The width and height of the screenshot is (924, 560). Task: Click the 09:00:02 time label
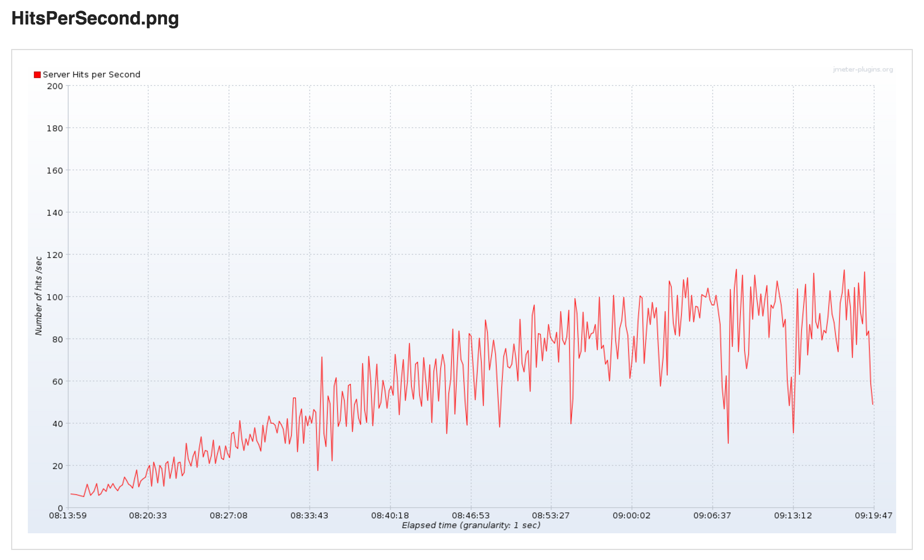click(632, 515)
